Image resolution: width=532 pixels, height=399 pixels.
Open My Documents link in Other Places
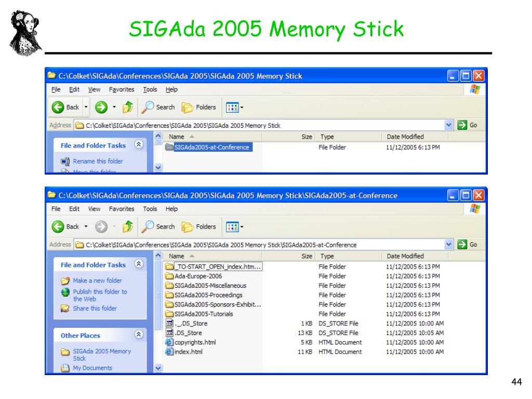(92, 368)
